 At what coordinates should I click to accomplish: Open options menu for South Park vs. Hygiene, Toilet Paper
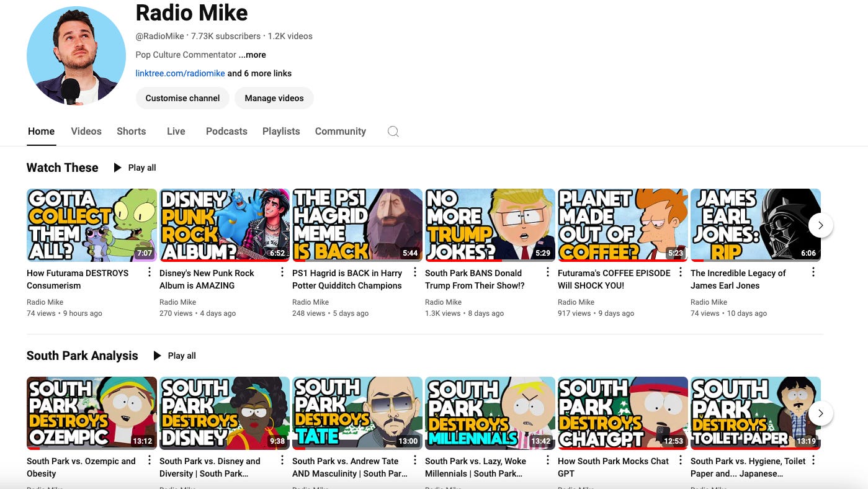pyautogui.click(x=813, y=460)
